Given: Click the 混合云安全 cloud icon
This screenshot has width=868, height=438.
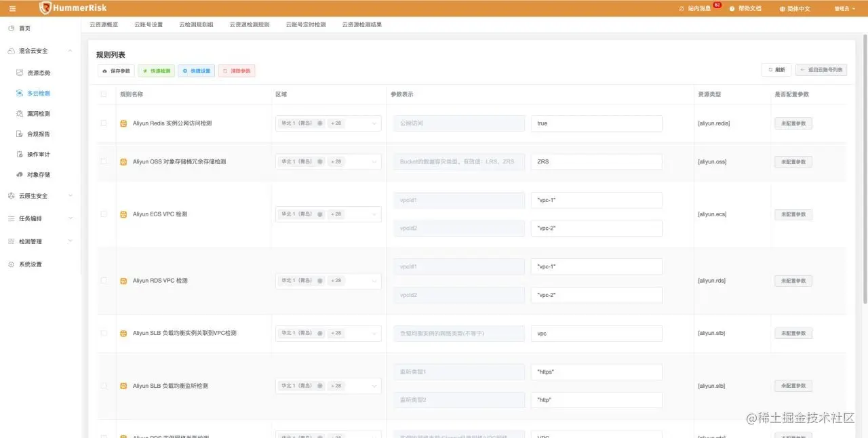Looking at the screenshot, I should 12,51.
